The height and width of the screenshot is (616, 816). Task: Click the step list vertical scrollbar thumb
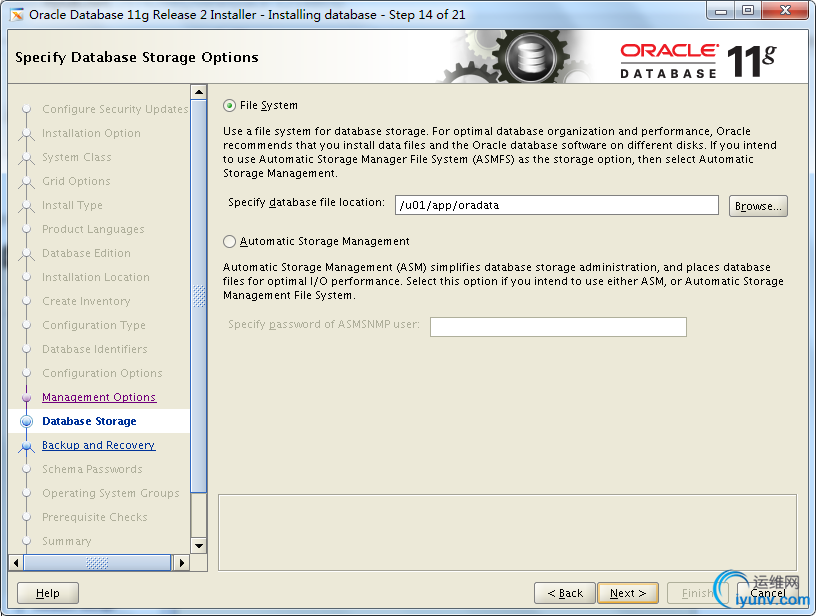[199, 296]
